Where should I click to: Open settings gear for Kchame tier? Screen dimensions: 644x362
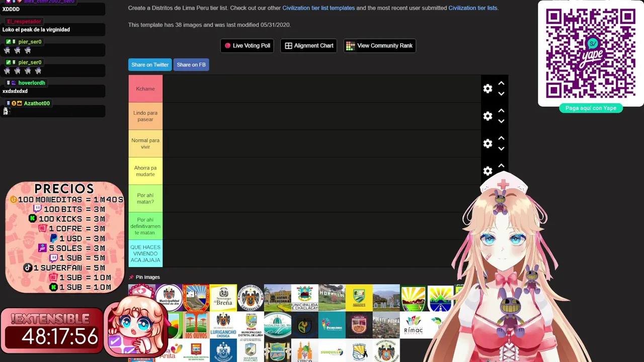pyautogui.click(x=488, y=88)
